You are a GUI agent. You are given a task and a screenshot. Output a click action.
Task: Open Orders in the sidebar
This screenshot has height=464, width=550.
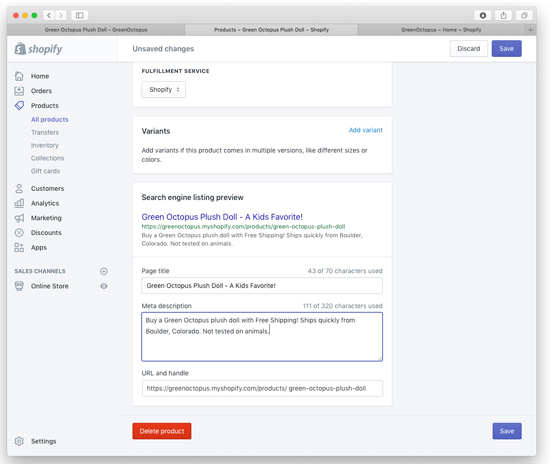click(41, 91)
